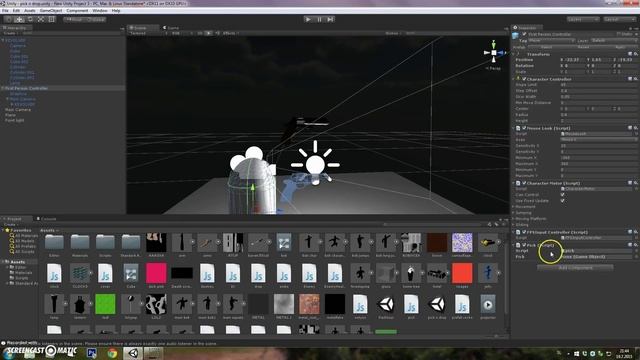The width and height of the screenshot is (640, 360).
Task: Open Photoshop from the Windows taskbar
Action: 91,353
